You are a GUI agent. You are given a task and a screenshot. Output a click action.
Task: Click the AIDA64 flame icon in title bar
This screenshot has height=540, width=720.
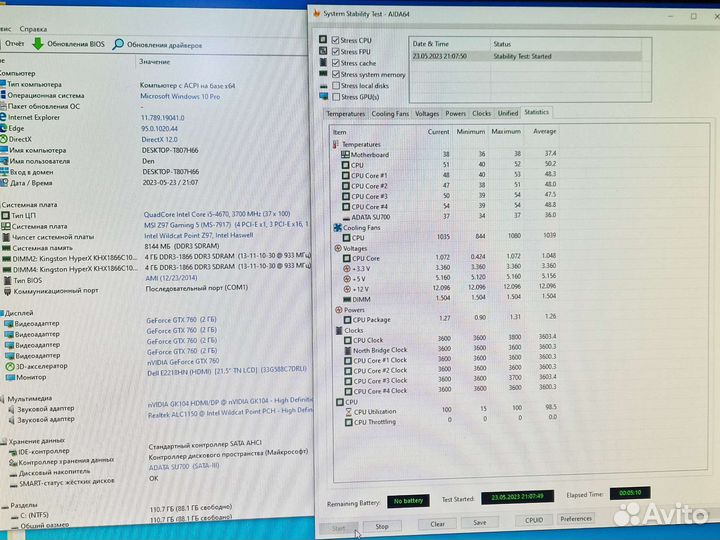(316, 14)
